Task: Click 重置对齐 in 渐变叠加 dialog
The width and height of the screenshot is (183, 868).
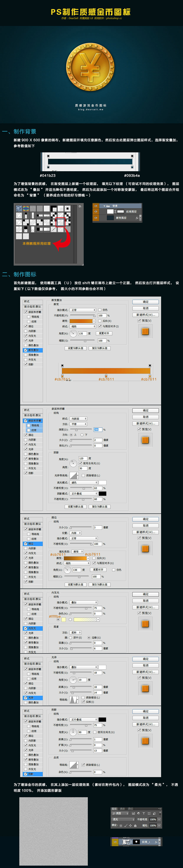Action: [x=104, y=333]
